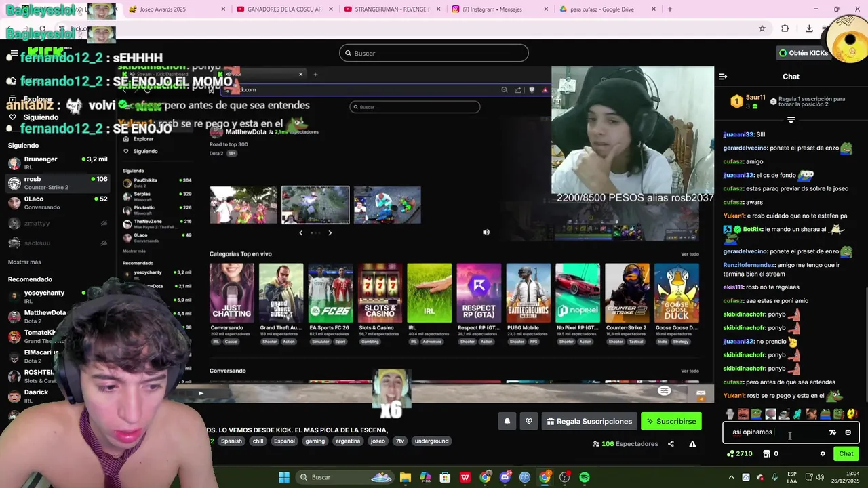
Task: Open the WPS Office taskbar icon
Action: coord(465,477)
